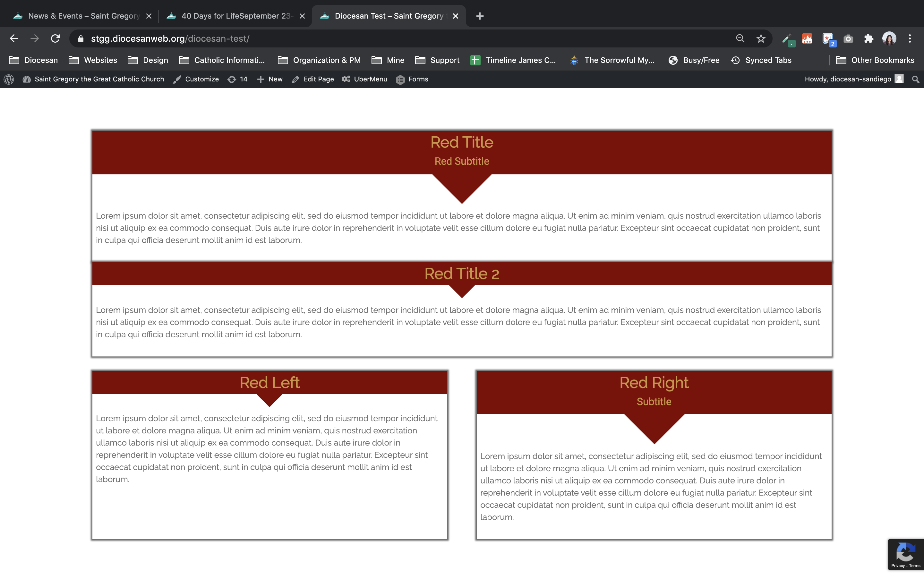Open the Chrome extensions puzzle icon
Image resolution: width=924 pixels, height=577 pixels.
[x=868, y=38]
